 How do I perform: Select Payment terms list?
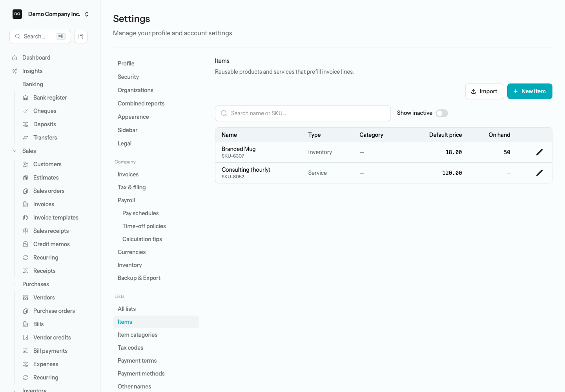point(137,361)
